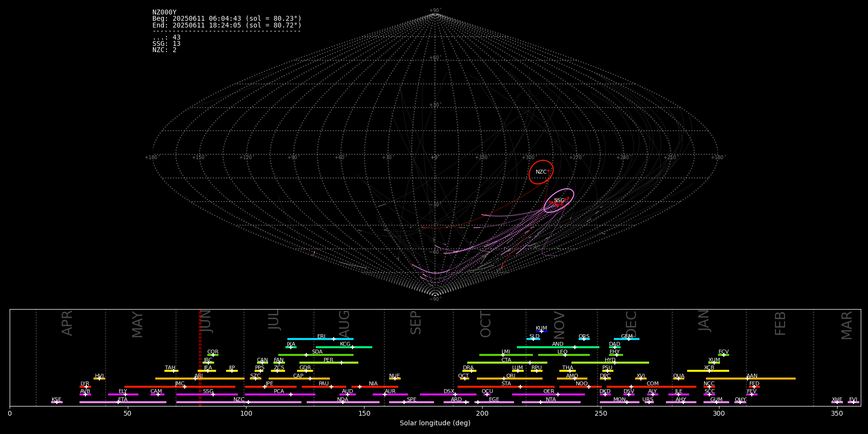Image resolution: width=868 pixels, height=434 pixels.
Task: Click the XCB shower label in timeline
Action: tap(709, 368)
